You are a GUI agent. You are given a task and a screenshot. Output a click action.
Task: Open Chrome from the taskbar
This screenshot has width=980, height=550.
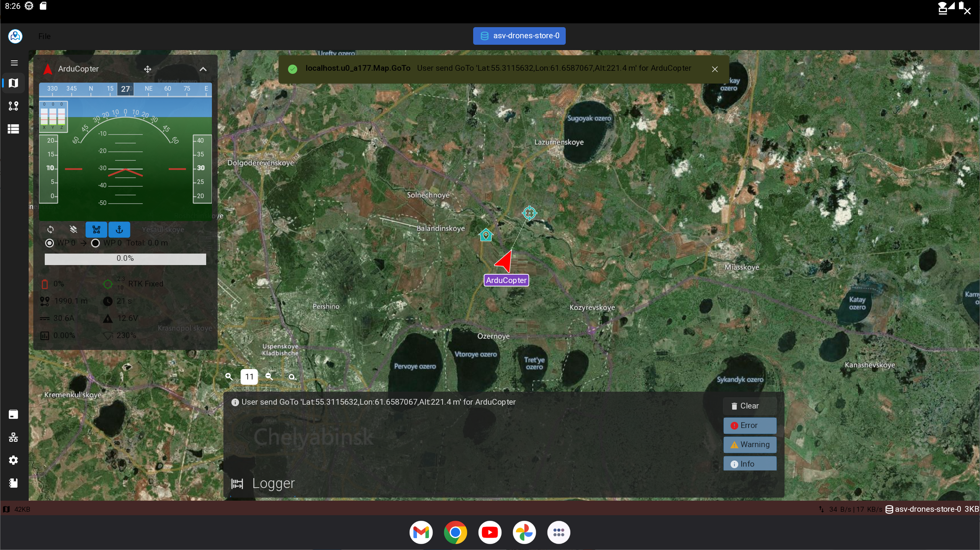point(455,532)
